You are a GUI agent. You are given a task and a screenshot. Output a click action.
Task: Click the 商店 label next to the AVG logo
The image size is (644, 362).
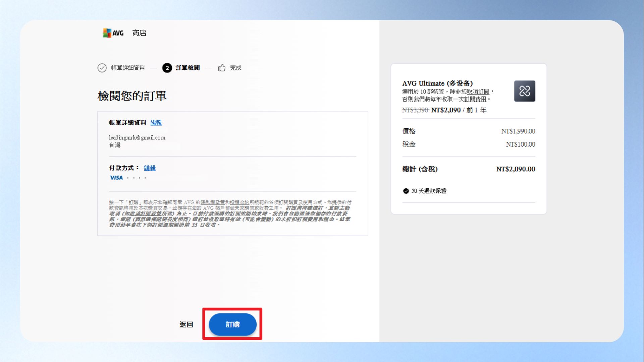coord(139,33)
